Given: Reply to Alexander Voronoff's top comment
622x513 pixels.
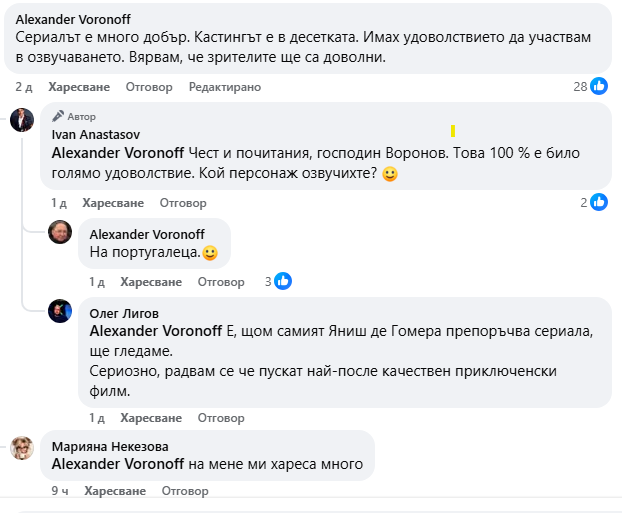Looking at the screenshot, I should (x=149, y=87).
